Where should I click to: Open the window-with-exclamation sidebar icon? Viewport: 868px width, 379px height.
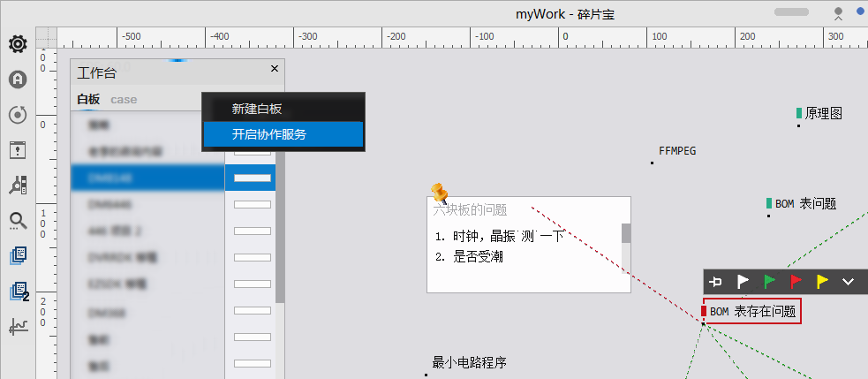coord(18,150)
